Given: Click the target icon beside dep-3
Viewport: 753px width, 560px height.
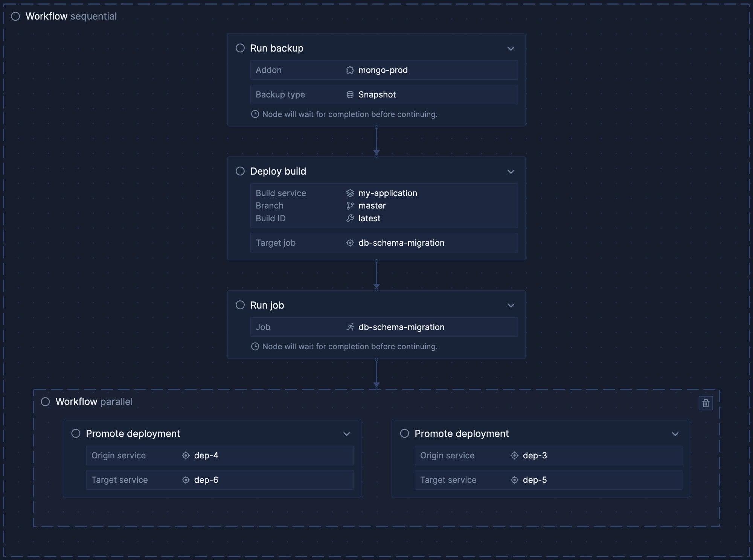Looking at the screenshot, I should [514, 455].
